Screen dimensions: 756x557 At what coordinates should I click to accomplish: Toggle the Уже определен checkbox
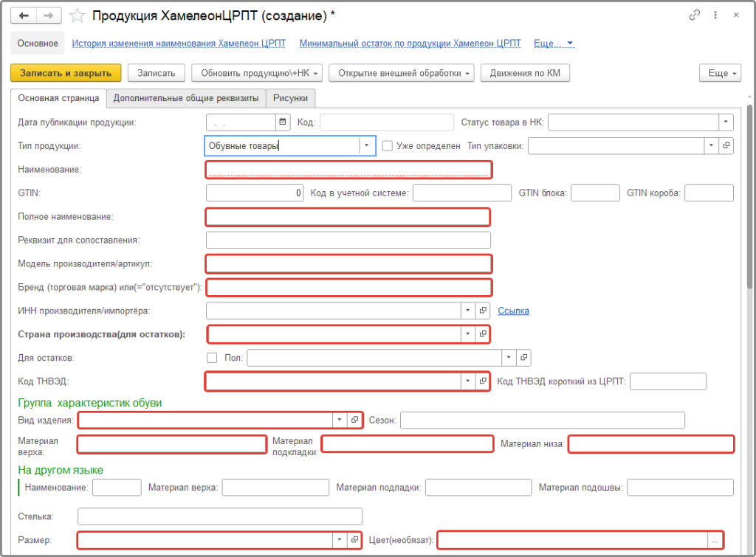click(x=387, y=146)
